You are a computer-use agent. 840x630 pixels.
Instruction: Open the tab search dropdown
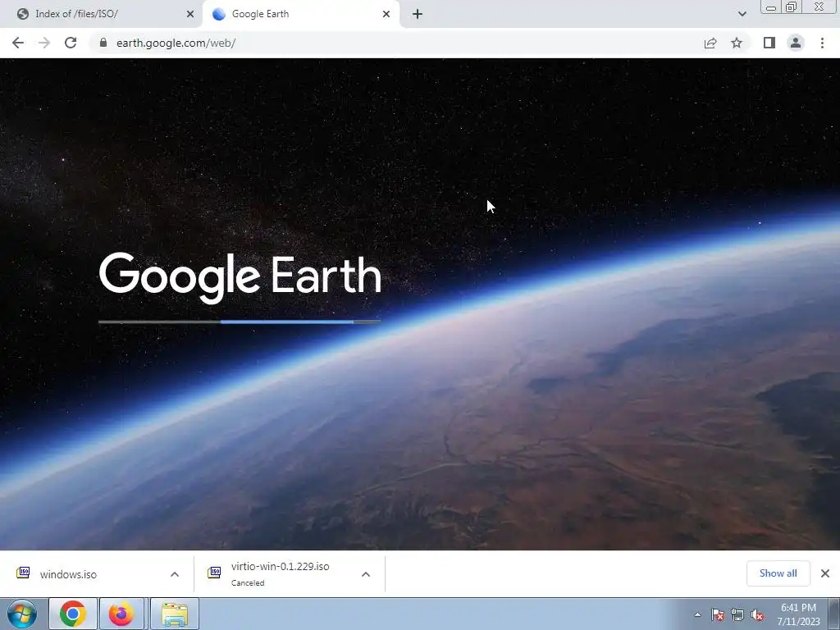[x=742, y=14]
